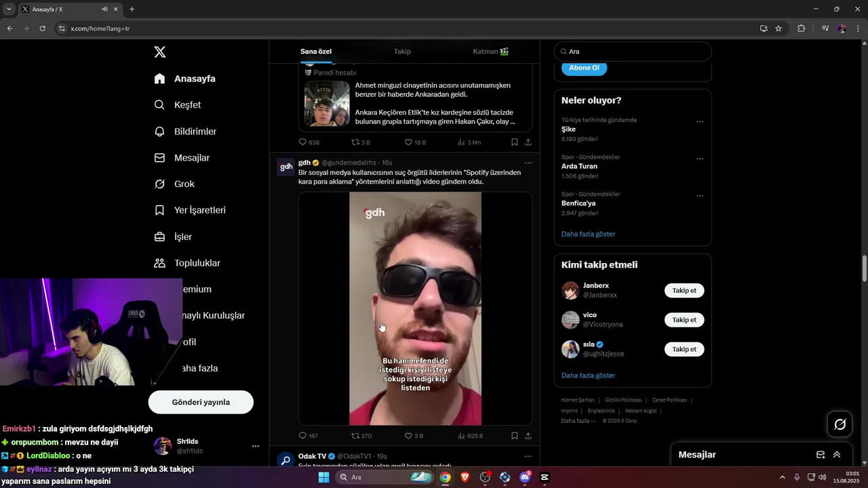This screenshot has height=488, width=868.
Task: Click Daha fazla göster under Kimi takip etmeli
Action: [x=588, y=375]
